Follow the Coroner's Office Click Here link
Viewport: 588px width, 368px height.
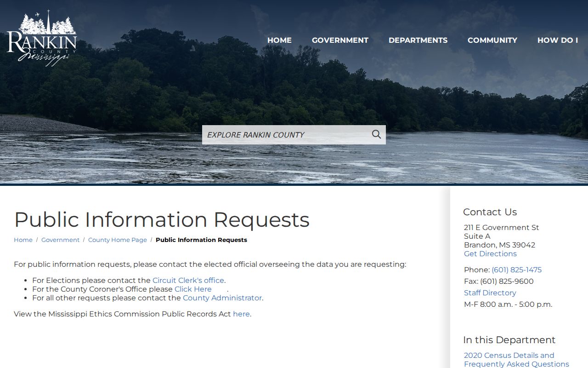[x=193, y=289]
